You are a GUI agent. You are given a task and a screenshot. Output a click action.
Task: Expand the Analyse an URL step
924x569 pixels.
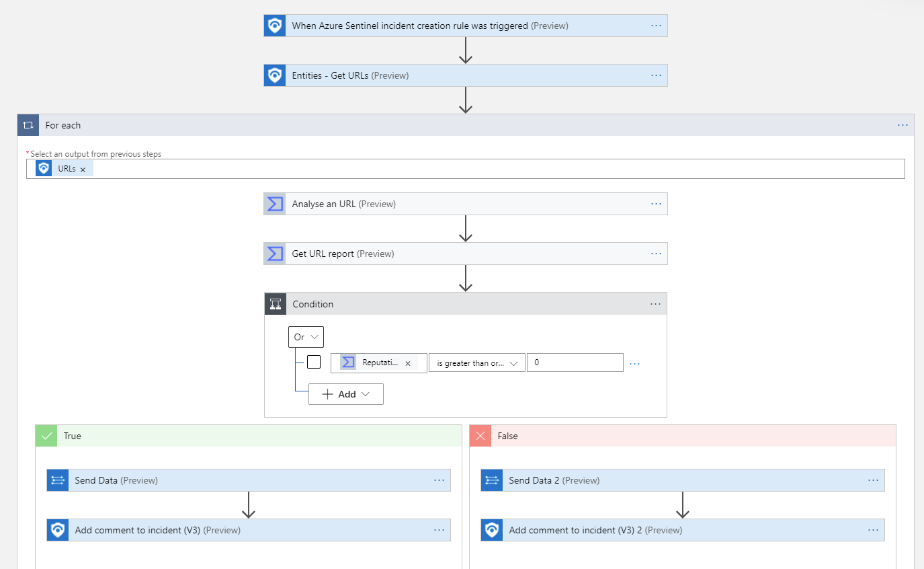[466, 204]
